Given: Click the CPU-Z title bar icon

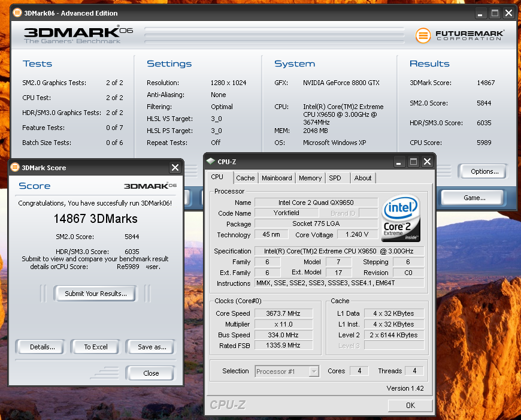Looking at the screenshot, I should [211, 161].
